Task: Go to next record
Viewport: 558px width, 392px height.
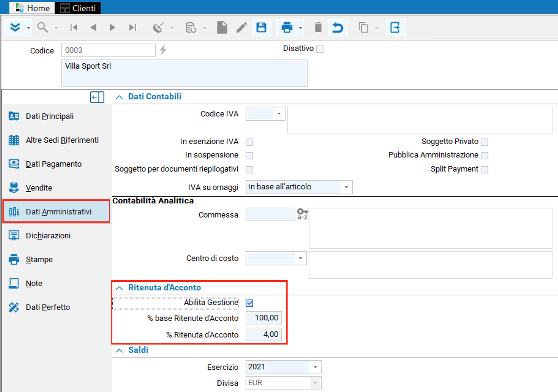Action: coord(112,28)
